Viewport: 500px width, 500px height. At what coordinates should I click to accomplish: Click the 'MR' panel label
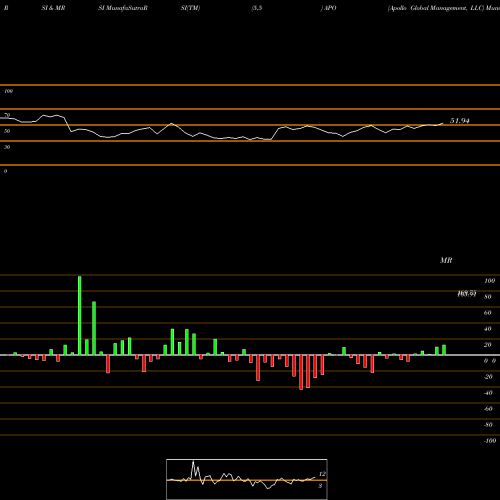(446, 260)
